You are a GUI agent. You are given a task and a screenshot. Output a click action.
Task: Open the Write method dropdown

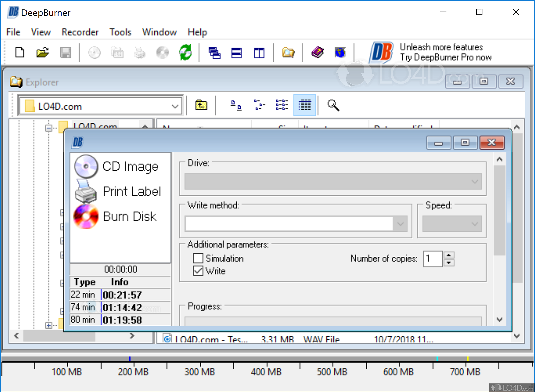click(x=401, y=224)
